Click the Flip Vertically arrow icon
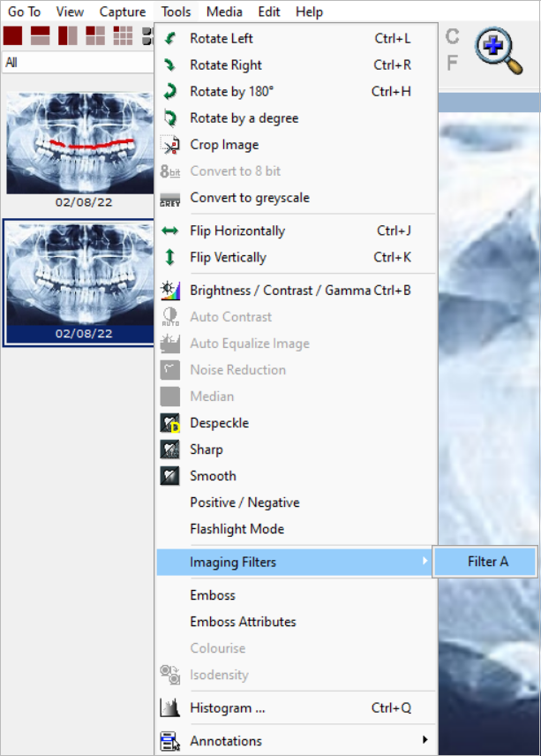This screenshot has height=756, width=541. coord(170,258)
